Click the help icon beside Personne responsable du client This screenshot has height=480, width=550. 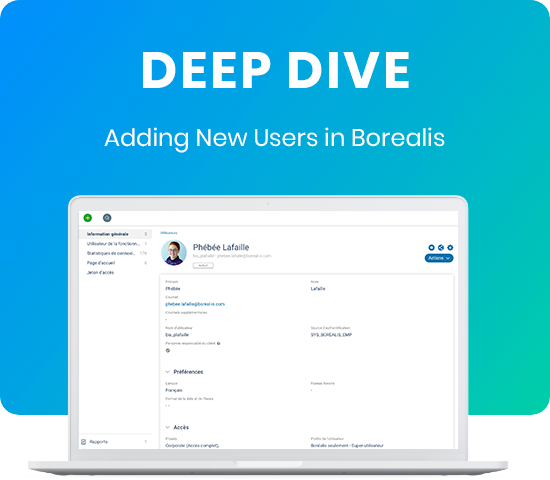click(x=219, y=344)
